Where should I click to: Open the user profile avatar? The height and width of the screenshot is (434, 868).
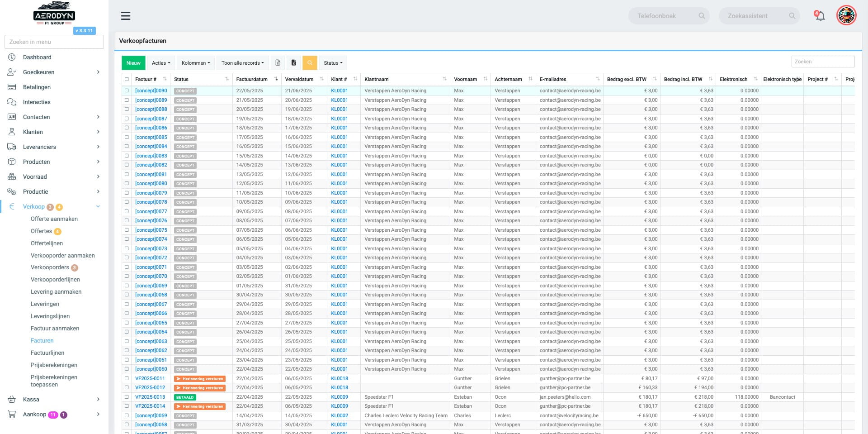[x=846, y=16]
